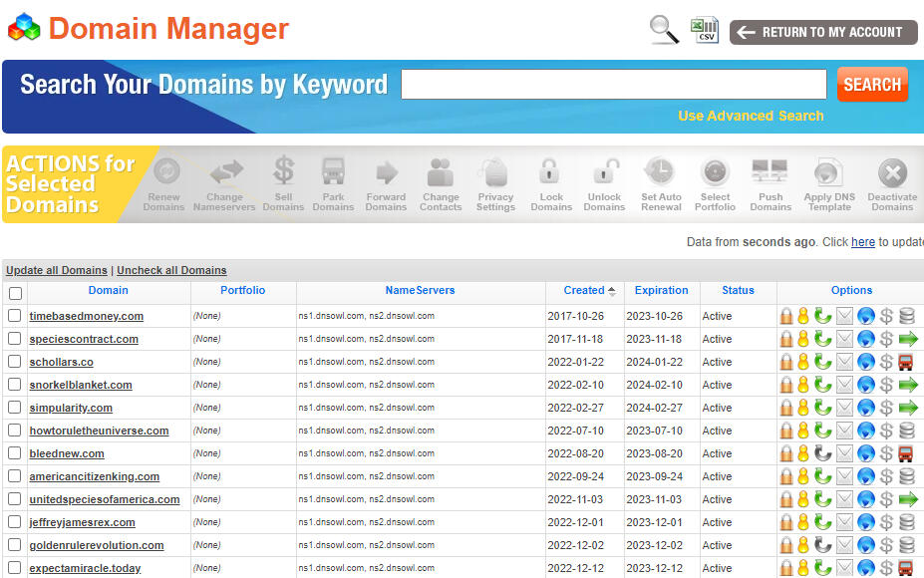Check the box for timebasedmoney.com
Screen dimensions: 924x578
15,316
